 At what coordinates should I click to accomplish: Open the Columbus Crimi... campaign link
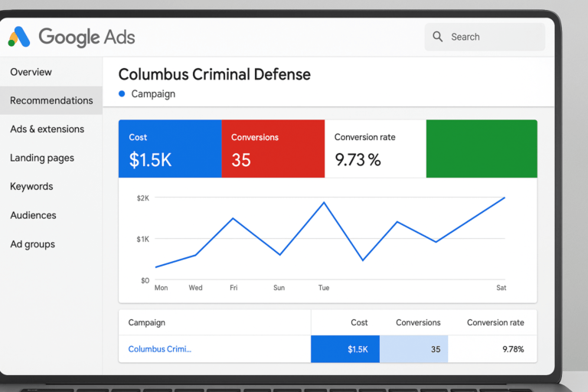coord(160,349)
